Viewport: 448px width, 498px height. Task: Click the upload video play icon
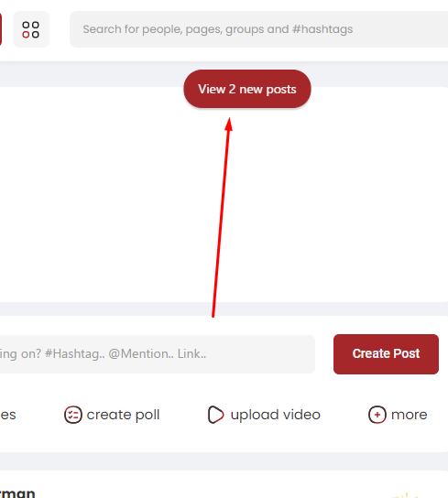216,415
